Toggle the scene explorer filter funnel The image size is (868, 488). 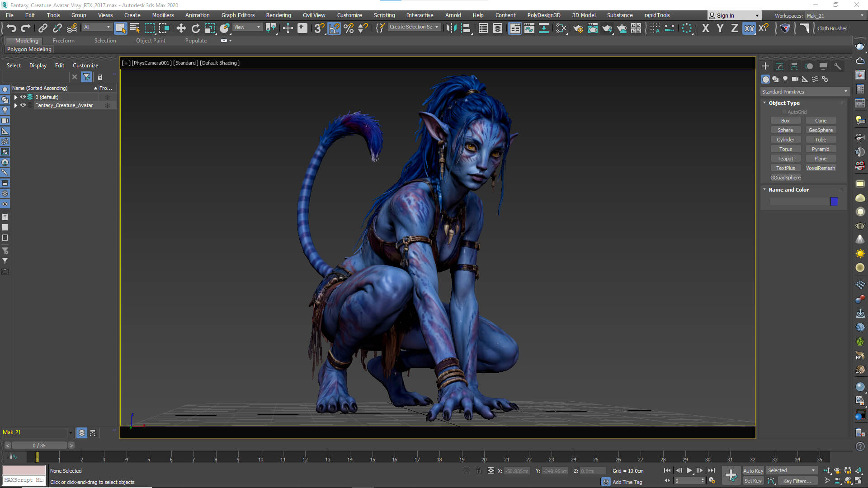click(x=86, y=77)
